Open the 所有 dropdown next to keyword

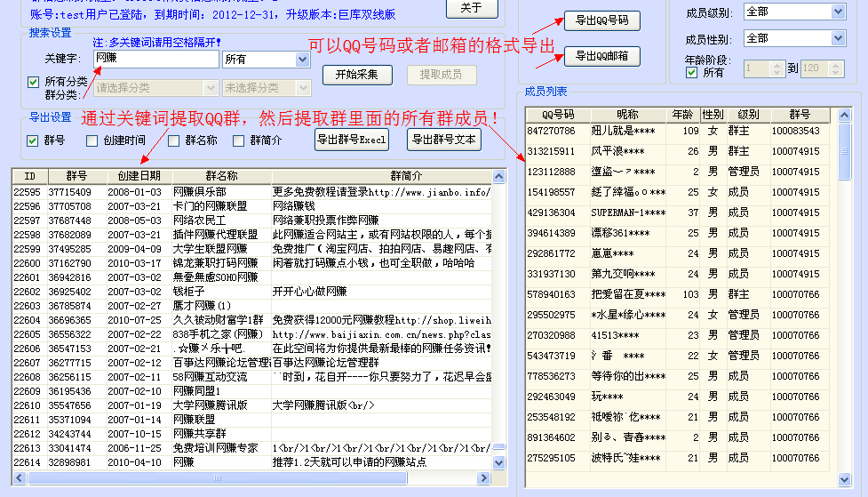(x=267, y=60)
